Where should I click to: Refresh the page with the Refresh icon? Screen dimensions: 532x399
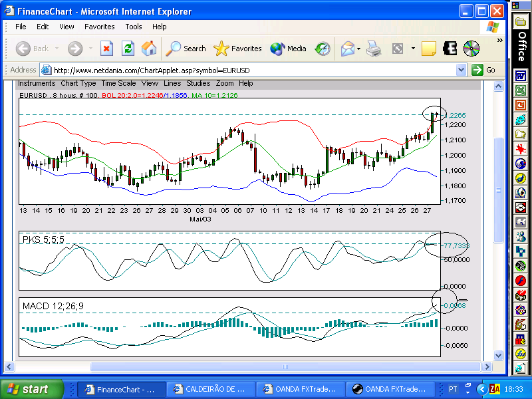(128, 49)
